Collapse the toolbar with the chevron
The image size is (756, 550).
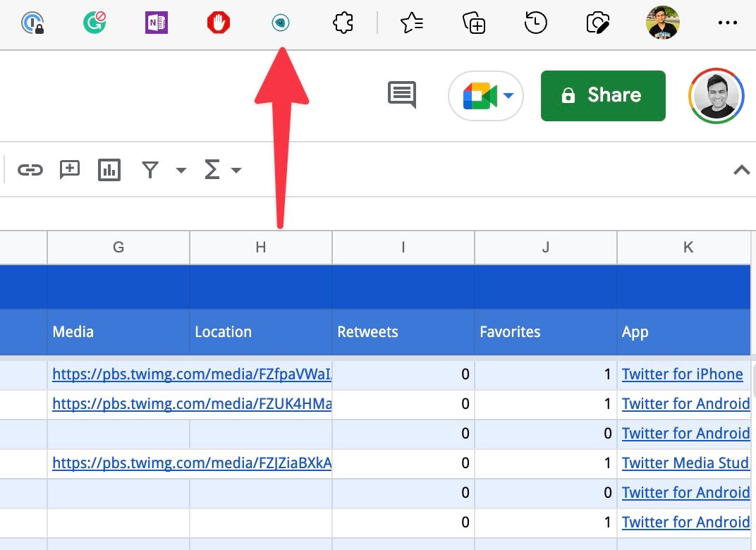coord(741,169)
